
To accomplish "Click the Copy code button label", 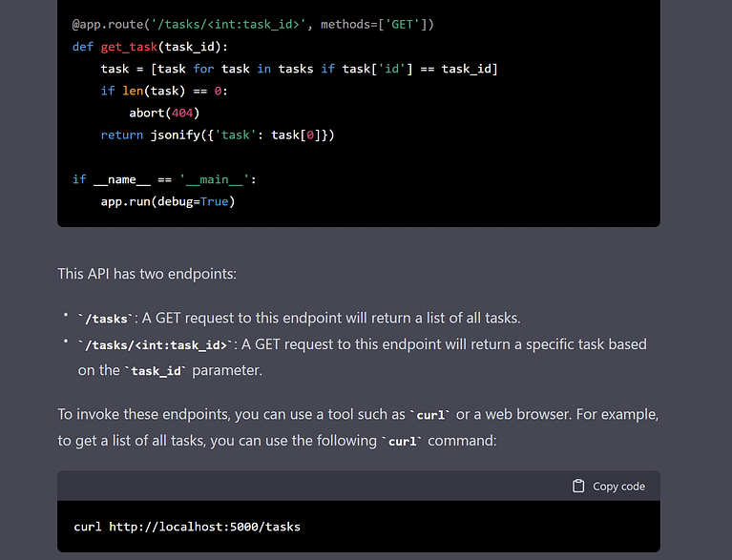I will click(618, 487).
